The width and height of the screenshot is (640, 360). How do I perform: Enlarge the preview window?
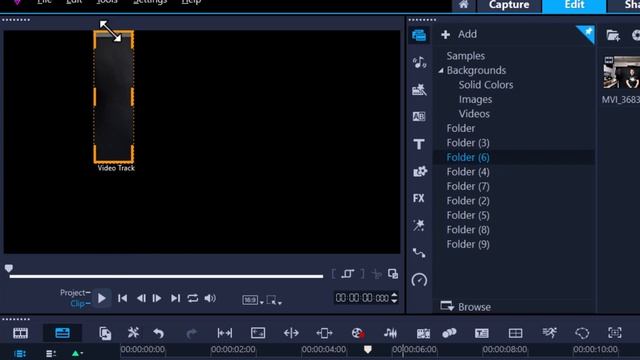point(393,274)
